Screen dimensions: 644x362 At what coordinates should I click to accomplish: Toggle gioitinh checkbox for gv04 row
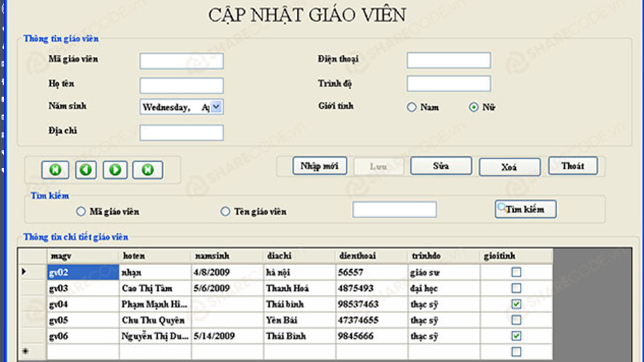pyautogui.click(x=517, y=304)
